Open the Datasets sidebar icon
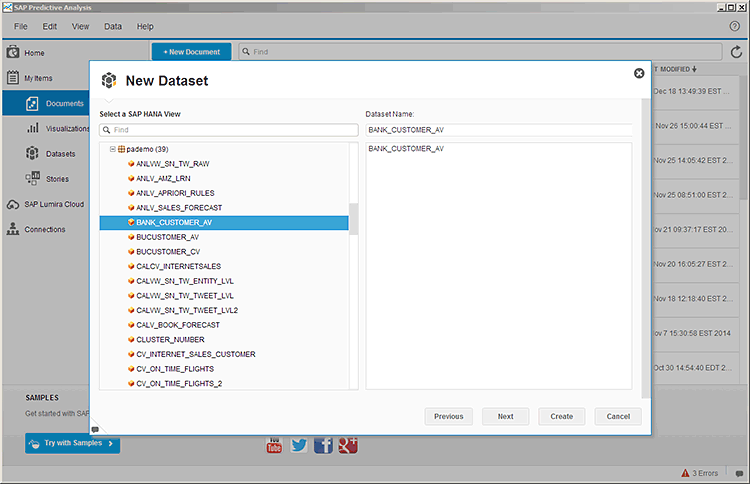This screenshot has width=750, height=484. click(32, 154)
